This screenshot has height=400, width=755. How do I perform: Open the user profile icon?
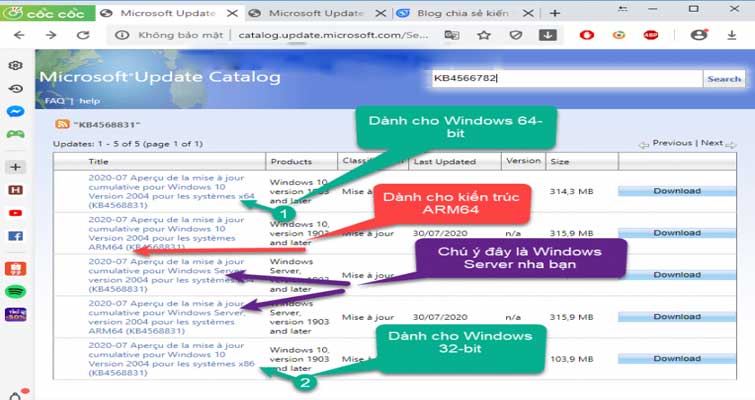click(x=698, y=34)
